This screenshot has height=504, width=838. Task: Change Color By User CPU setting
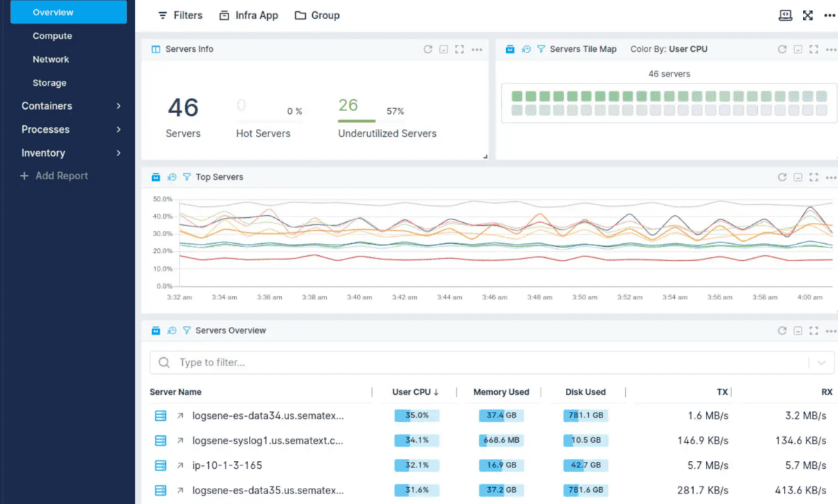click(669, 49)
